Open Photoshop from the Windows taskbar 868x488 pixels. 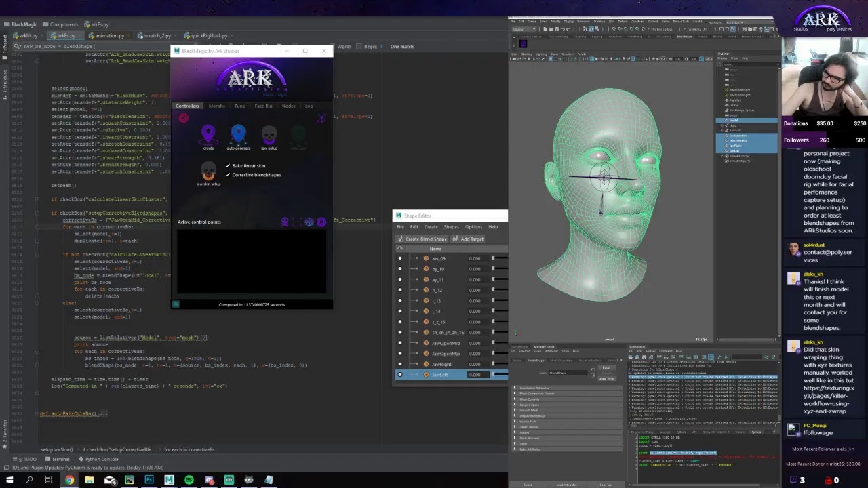click(x=149, y=480)
